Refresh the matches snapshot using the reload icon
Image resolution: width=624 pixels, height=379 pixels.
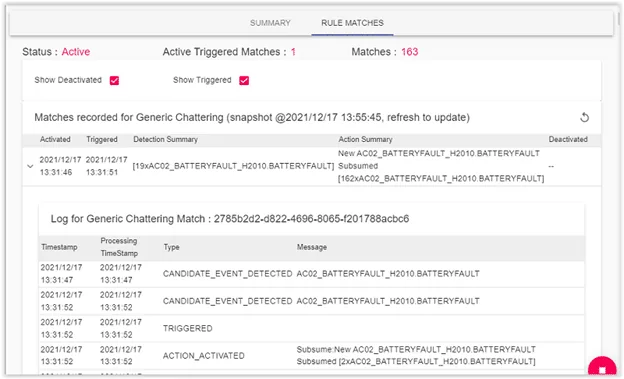point(584,117)
